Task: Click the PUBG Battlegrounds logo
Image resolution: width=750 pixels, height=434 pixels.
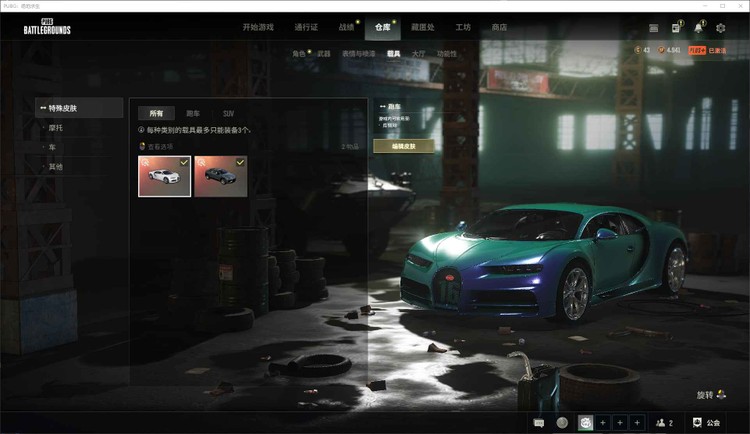Action: (x=47, y=27)
